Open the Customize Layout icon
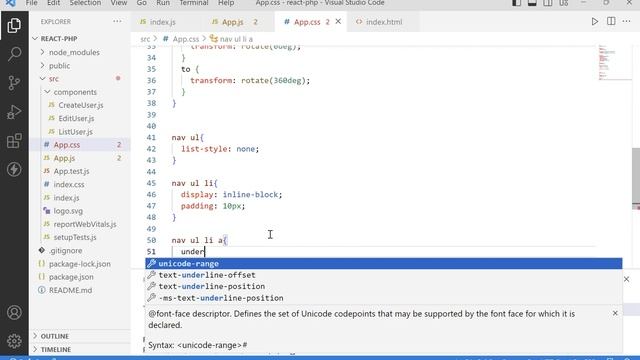This screenshot has height=360, width=640. click(x=564, y=3)
